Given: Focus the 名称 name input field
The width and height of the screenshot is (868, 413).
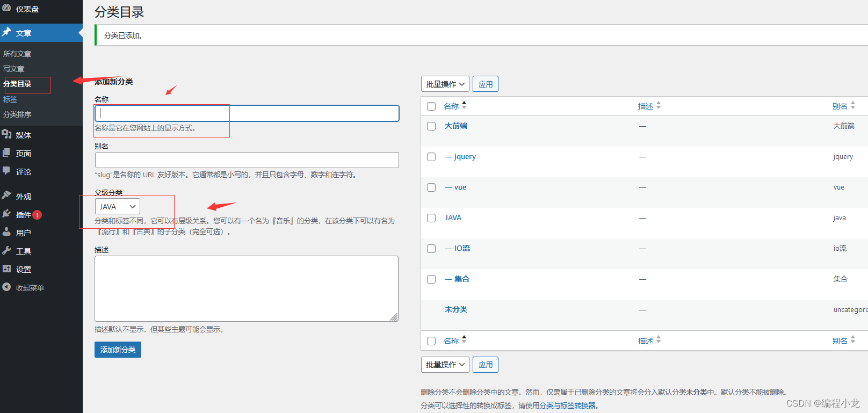Looking at the screenshot, I should [x=247, y=113].
